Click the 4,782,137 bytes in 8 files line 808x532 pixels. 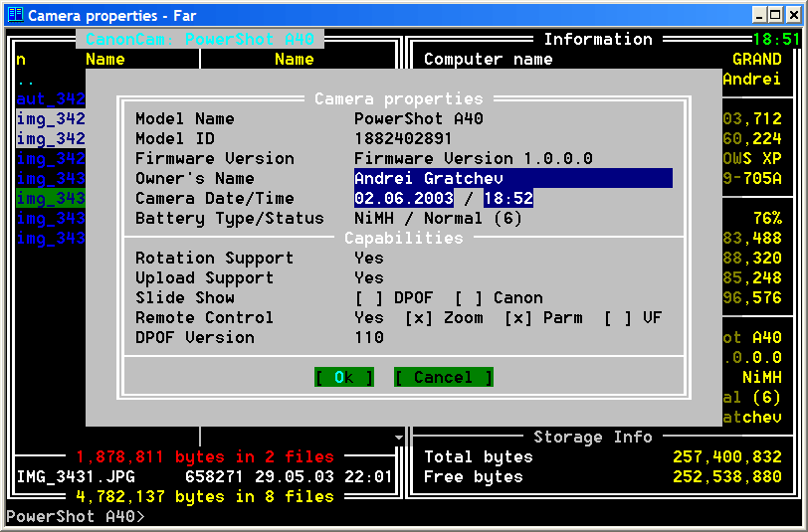[x=205, y=497]
